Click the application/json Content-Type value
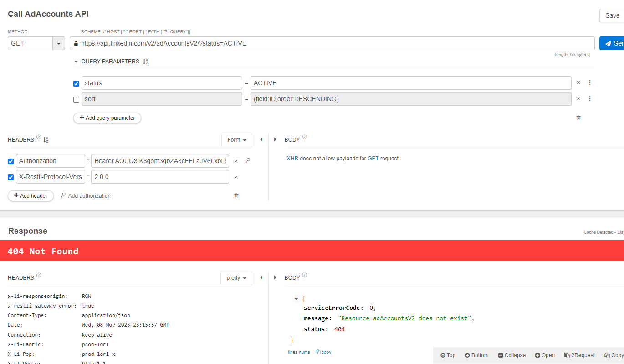This screenshot has width=624, height=364. 106,315
